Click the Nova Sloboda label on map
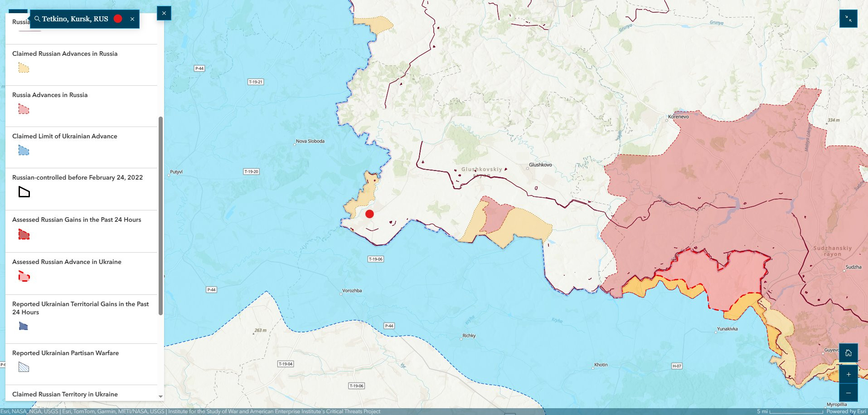This screenshot has width=868, height=415. click(310, 142)
